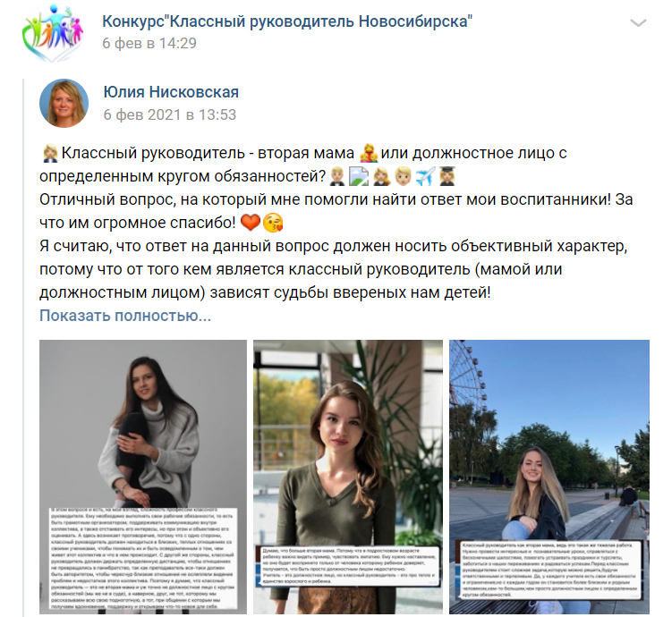Open the photo with the Ferris wheel

tap(549, 477)
